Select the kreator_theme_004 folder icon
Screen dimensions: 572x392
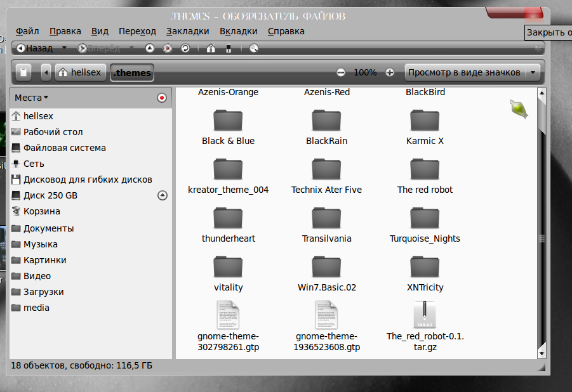tap(228, 169)
